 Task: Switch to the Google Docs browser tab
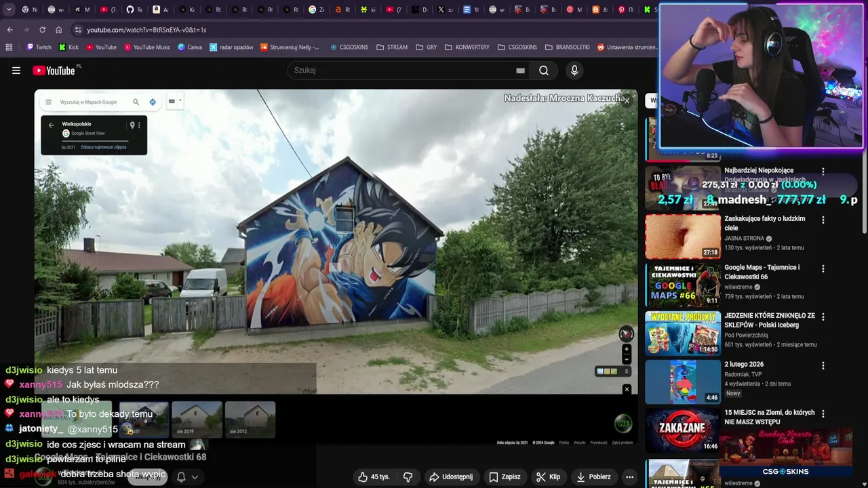tap(471, 9)
